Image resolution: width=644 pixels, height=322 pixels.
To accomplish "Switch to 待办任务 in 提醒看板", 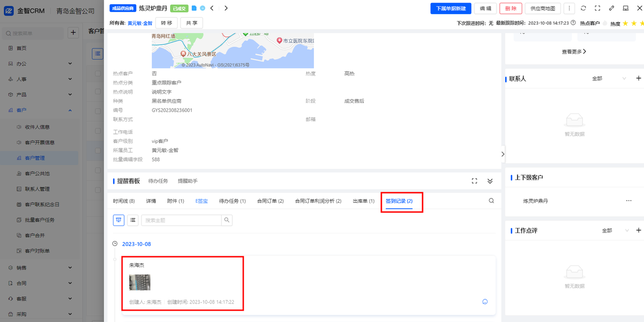I will 158,181.
